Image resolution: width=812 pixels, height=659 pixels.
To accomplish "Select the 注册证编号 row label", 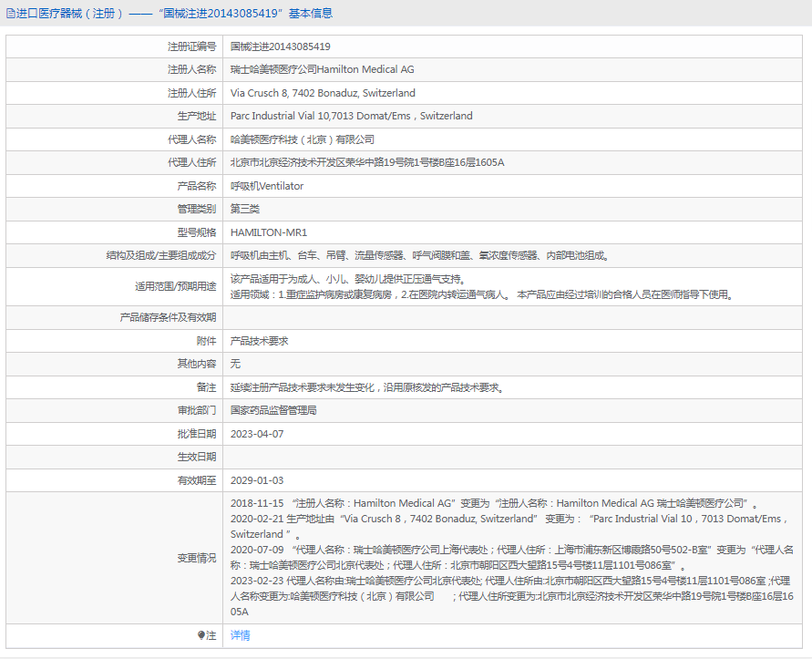I will click(191, 46).
